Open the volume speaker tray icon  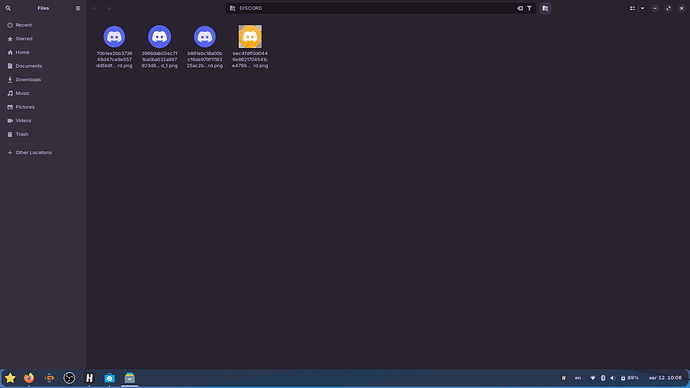click(x=613, y=378)
